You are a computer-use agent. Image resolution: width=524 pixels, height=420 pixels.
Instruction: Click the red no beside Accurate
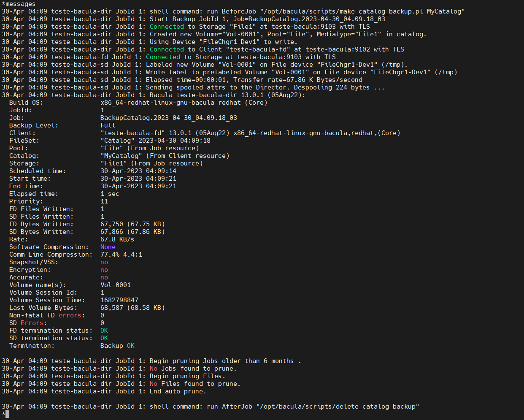[104, 277]
